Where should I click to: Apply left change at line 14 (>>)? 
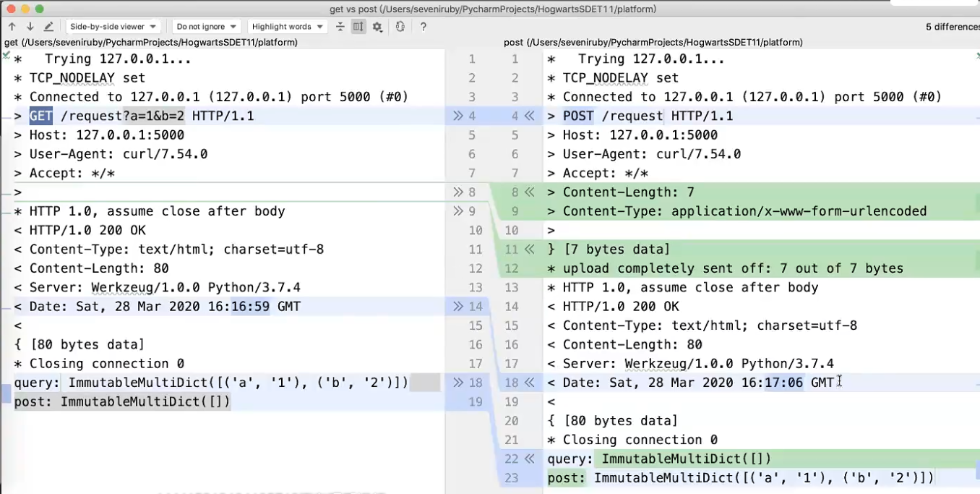(457, 307)
